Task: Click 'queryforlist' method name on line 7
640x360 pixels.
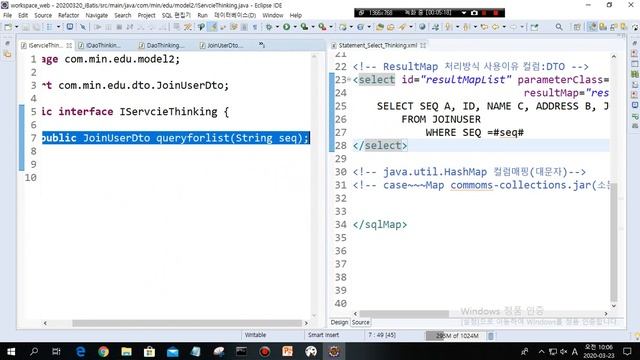Action: click(193, 138)
